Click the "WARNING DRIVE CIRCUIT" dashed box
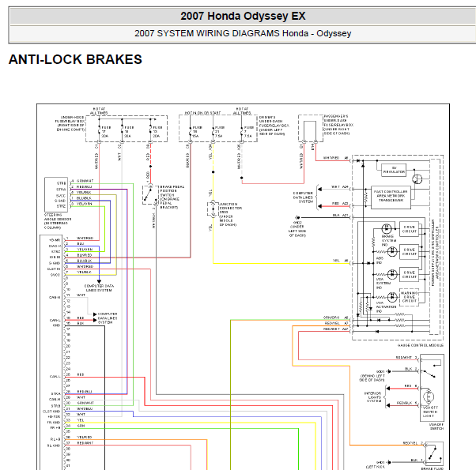476x470 pixels. click(x=410, y=297)
